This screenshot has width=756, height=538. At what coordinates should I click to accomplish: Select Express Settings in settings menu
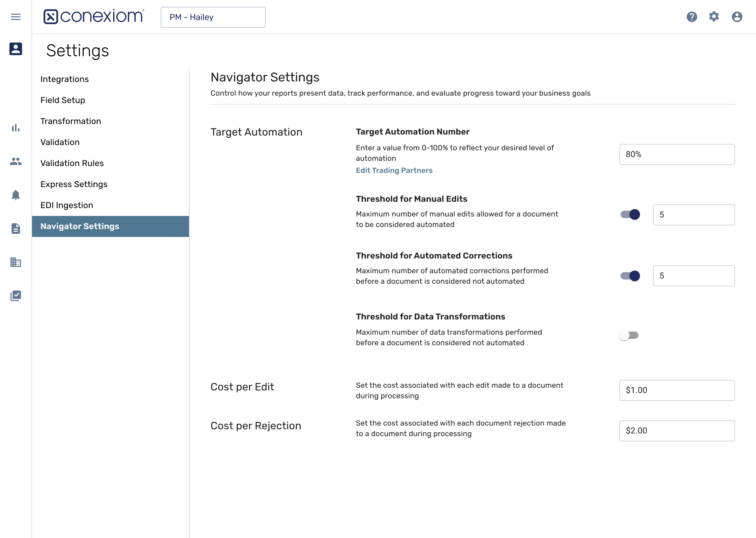pyautogui.click(x=74, y=184)
